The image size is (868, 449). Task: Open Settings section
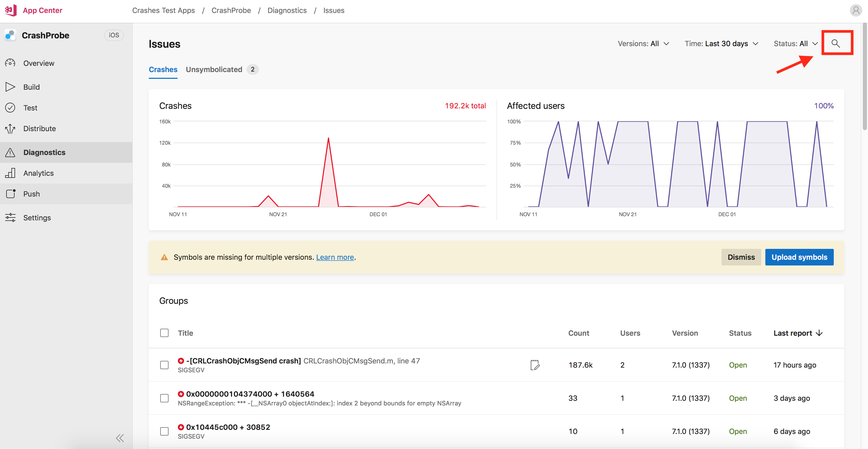[37, 218]
